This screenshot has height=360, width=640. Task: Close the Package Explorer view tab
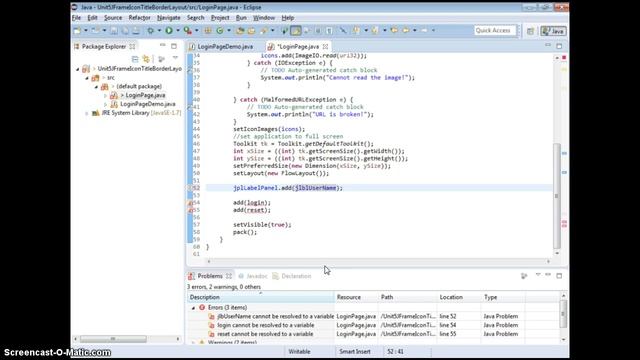132,47
